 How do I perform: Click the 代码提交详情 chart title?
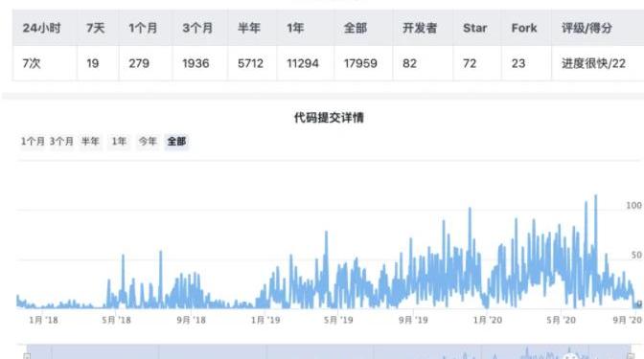[329, 118]
